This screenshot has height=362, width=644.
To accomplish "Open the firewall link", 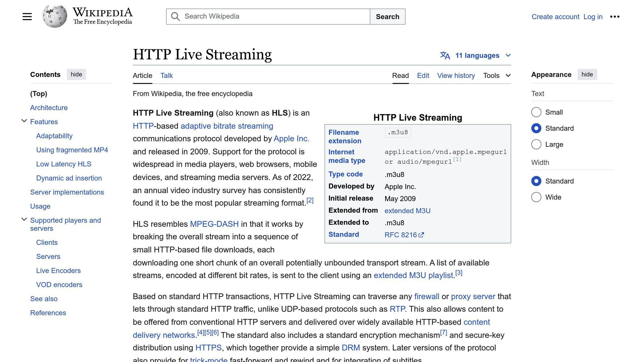I will [x=427, y=297].
